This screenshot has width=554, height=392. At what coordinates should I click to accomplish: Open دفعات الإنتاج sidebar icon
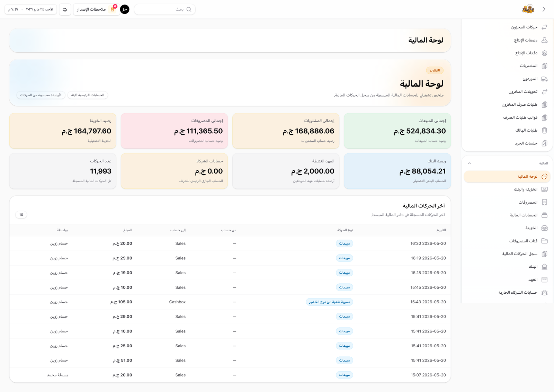[544, 53]
